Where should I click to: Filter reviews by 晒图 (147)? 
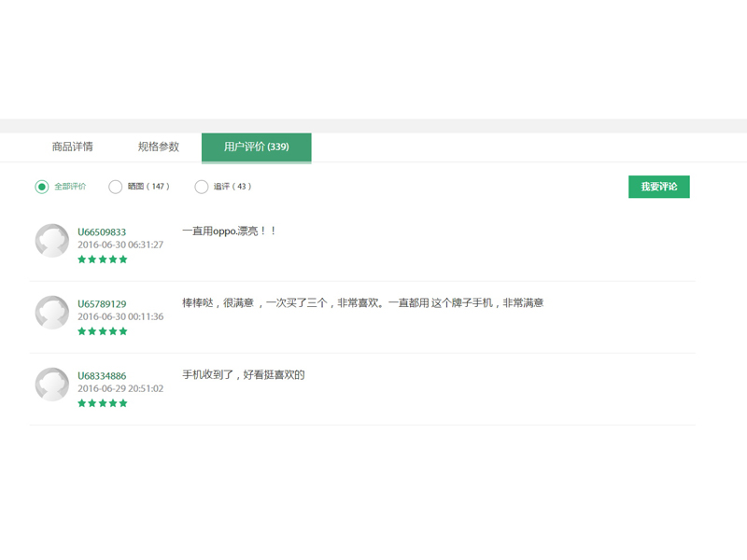click(115, 187)
